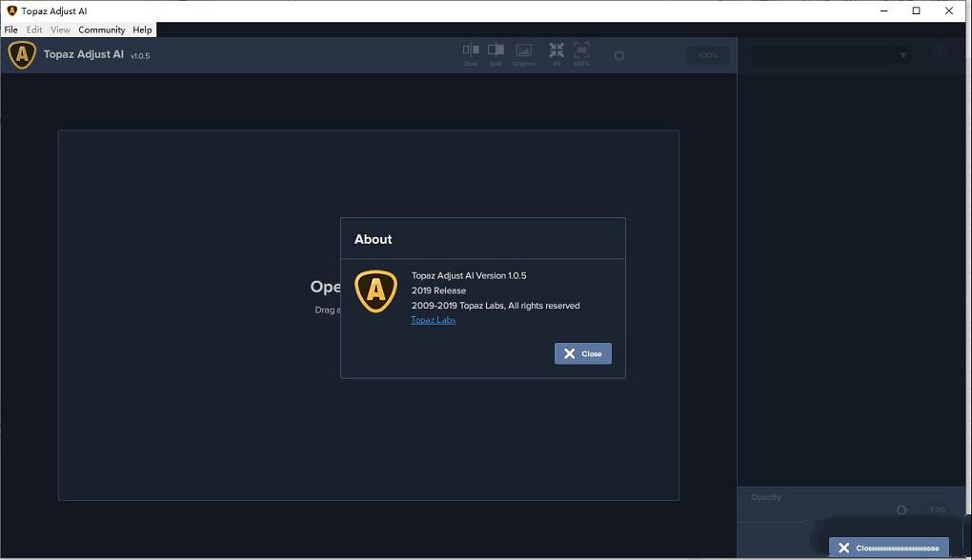972x560 pixels.
Task: Click the 100% zoom view icon
Action: click(581, 53)
